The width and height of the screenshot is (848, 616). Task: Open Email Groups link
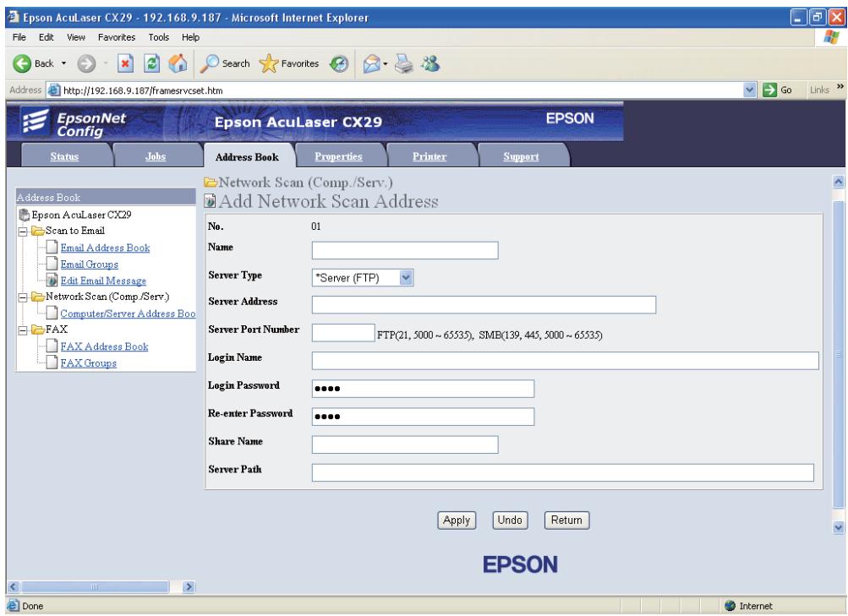(x=90, y=264)
